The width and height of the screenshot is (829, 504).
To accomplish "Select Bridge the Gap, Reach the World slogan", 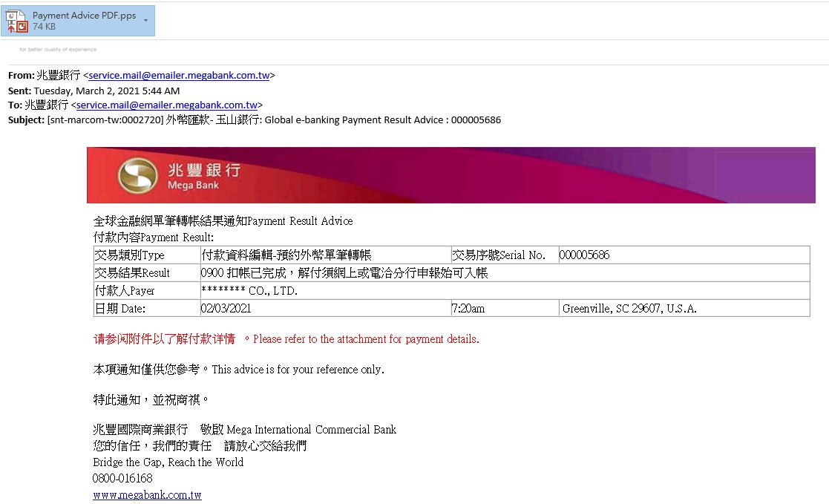I will [168, 462].
